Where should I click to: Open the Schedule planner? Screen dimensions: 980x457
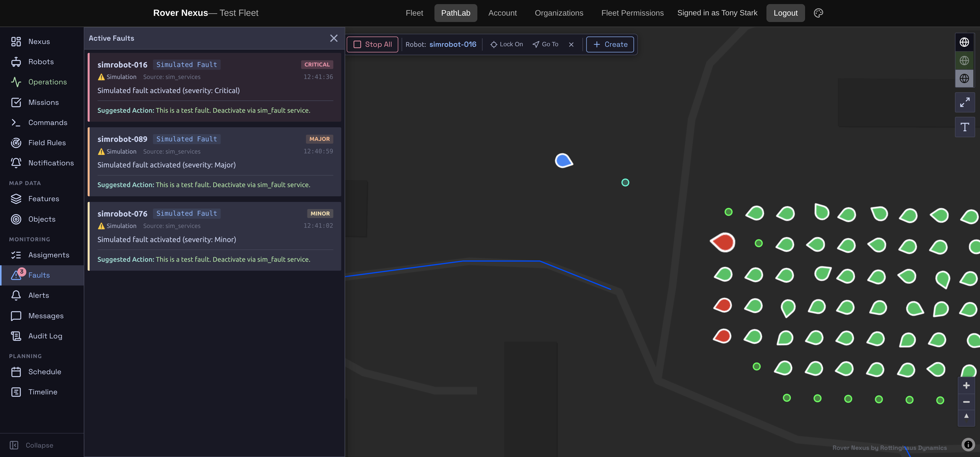[42, 372]
